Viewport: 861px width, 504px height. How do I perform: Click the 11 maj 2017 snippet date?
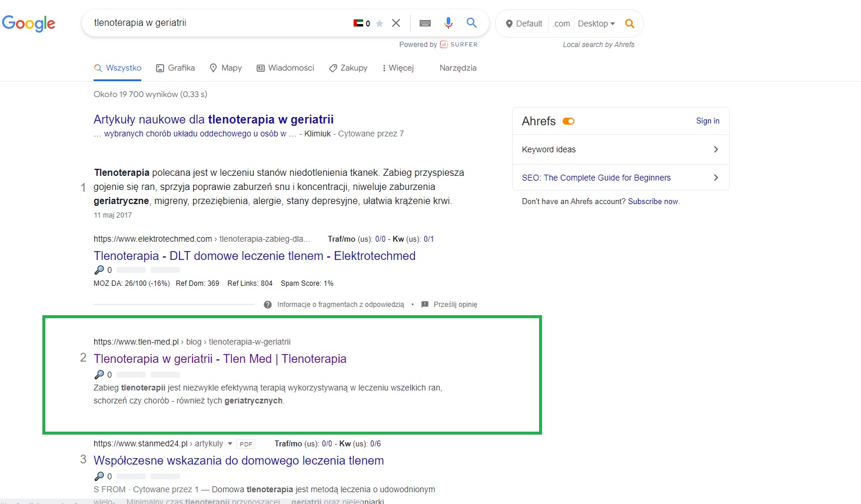coord(113,215)
